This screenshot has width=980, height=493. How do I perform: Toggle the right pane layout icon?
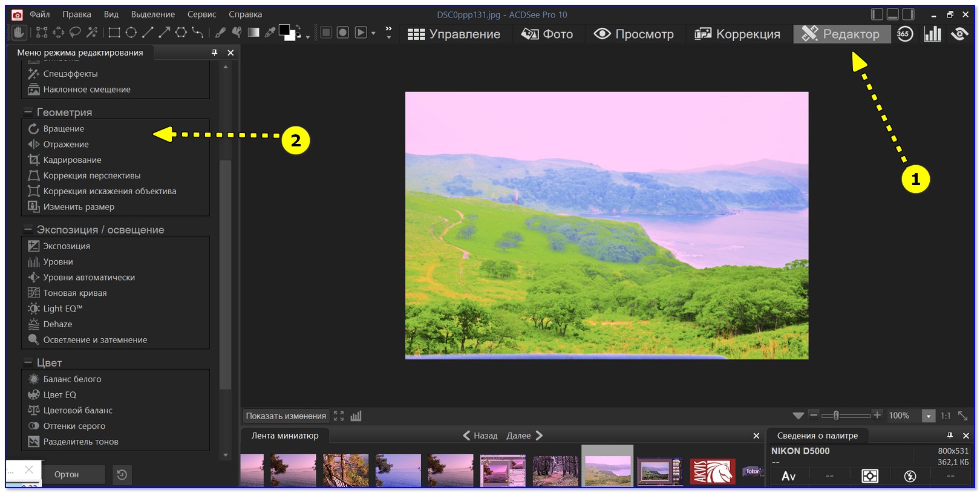coord(909,15)
